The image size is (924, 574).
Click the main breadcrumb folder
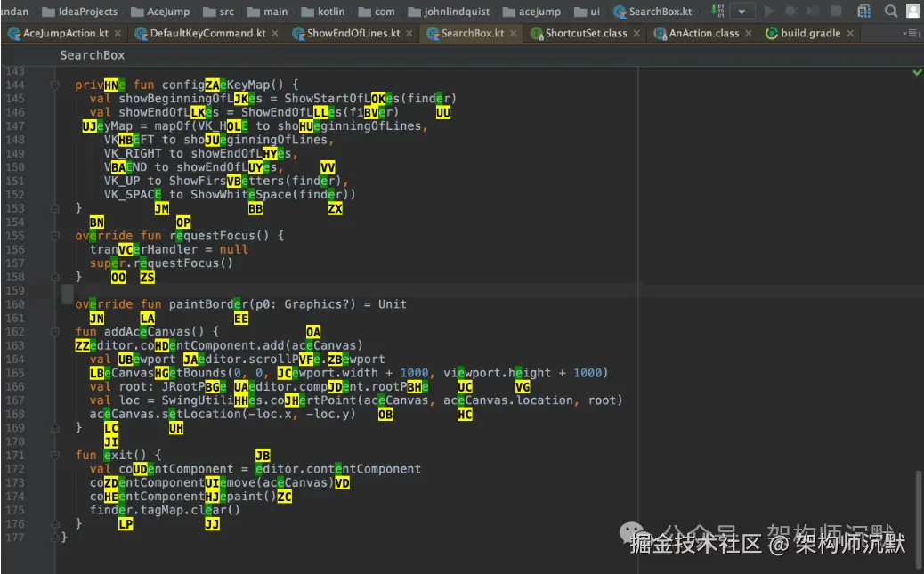(x=268, y=12)
